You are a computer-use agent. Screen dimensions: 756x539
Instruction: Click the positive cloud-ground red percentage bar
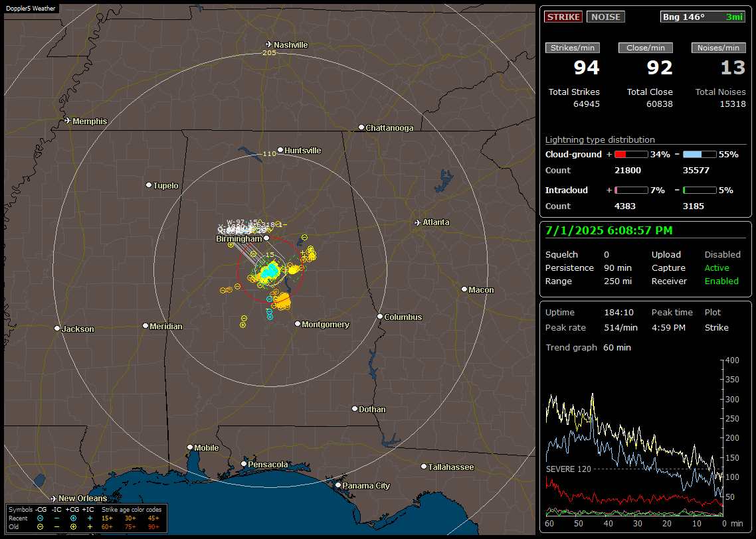click(x=631, y=154)
